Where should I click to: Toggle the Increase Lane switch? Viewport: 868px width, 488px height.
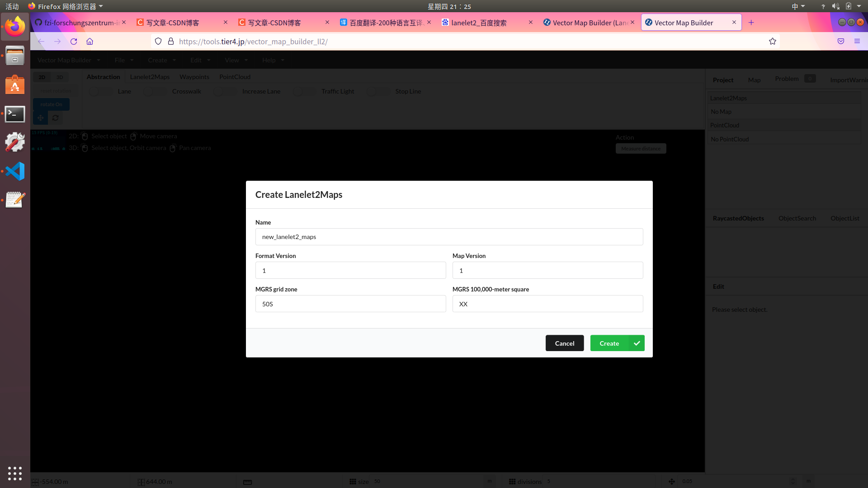click(x=225, y=91)
